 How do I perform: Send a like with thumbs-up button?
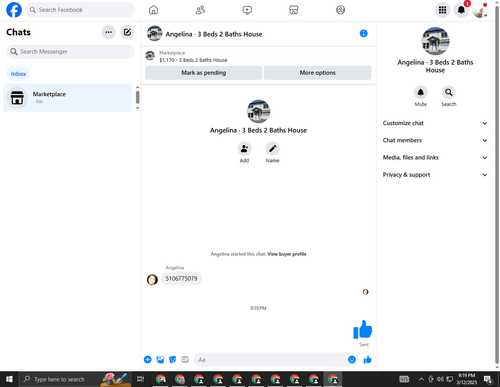(x=367, y=359)
